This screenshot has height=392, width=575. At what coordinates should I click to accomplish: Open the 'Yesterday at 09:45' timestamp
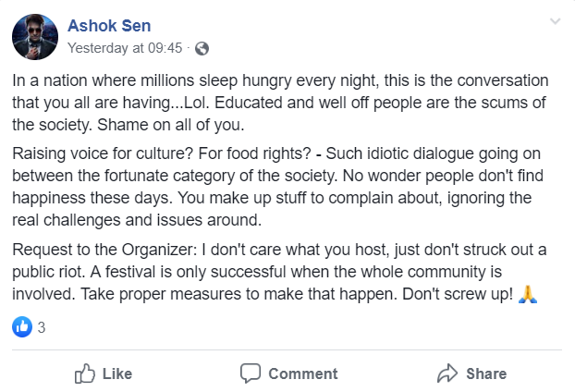click(127, 47)
